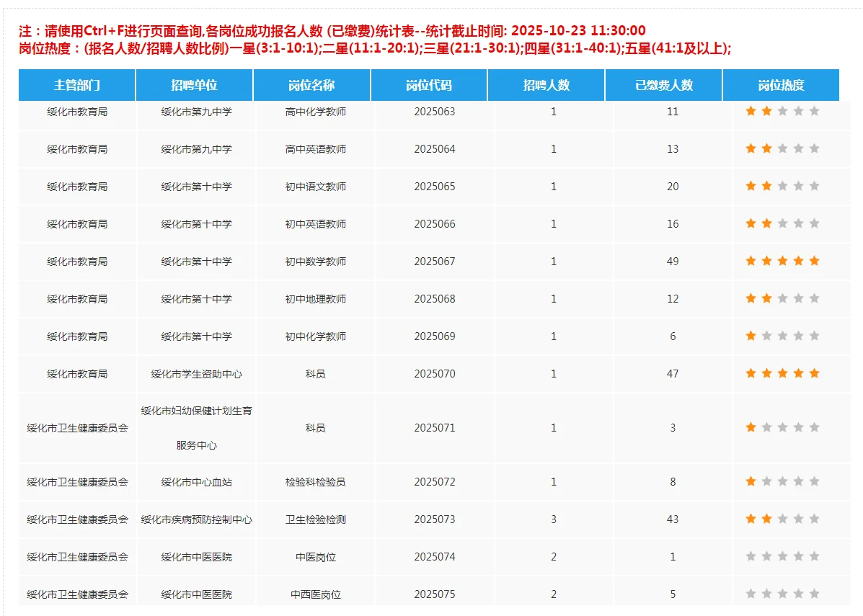The height and width of the screenshot is (616, 863).
Task: Click star rating for position 2025066
Action: pyautogui.click(x=782, y=223)
